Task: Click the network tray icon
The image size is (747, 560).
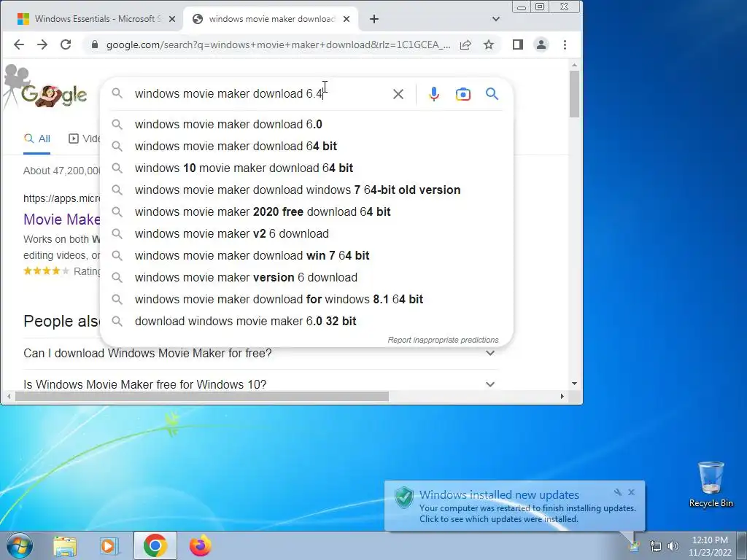Action: [x=656, y=546]
